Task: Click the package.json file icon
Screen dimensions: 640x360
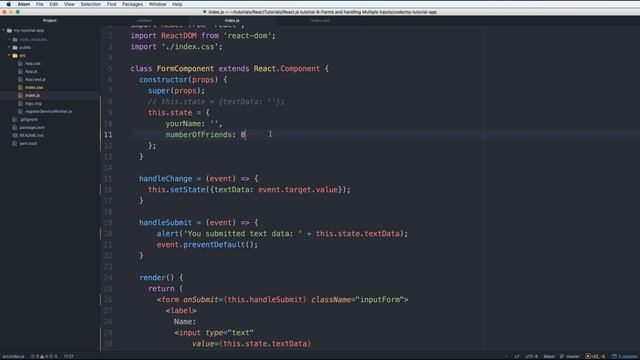Action: [15, 127]
